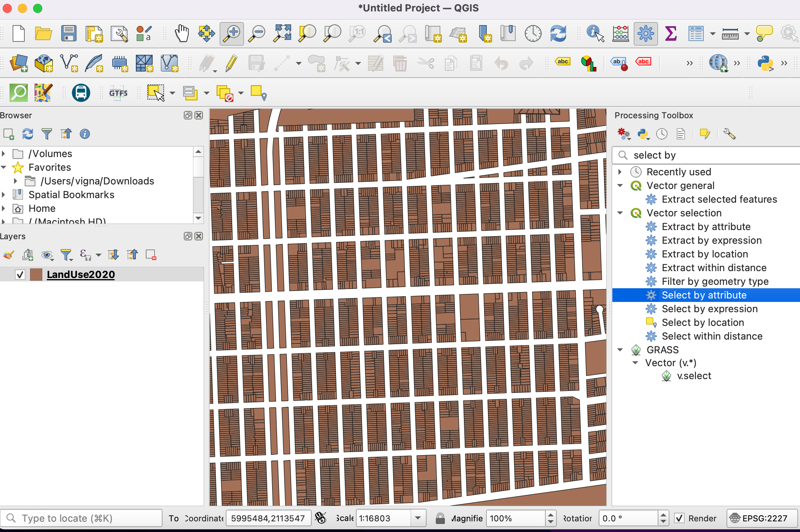The width and height of the screenshot is (800, 532).
Task: Collapse the Vector selection group
Action: [620, 213]
